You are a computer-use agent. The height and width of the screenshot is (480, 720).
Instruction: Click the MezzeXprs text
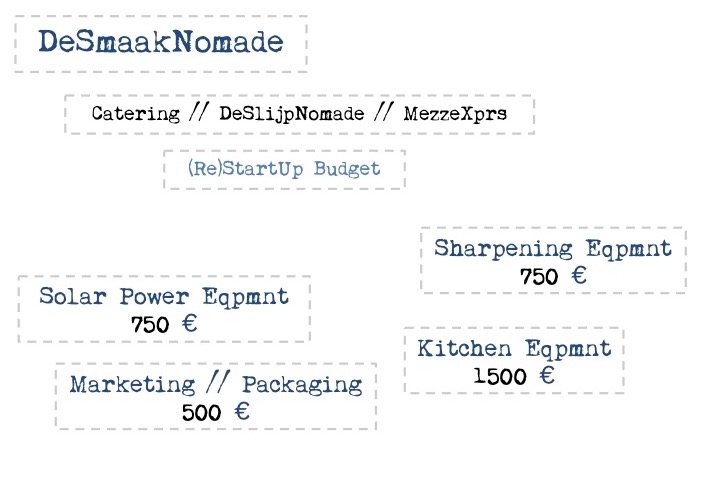(455, 113)
